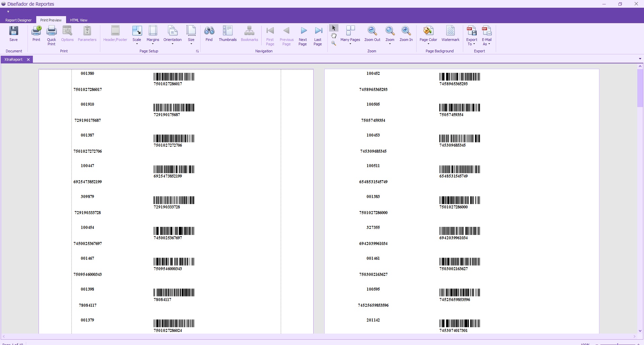Click the vertical scrollbar thumb
This screenshot has width=644, height=345.
640,88
